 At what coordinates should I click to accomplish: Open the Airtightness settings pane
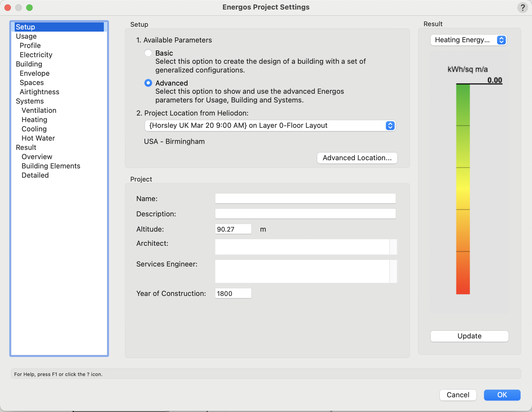point(40,92)
